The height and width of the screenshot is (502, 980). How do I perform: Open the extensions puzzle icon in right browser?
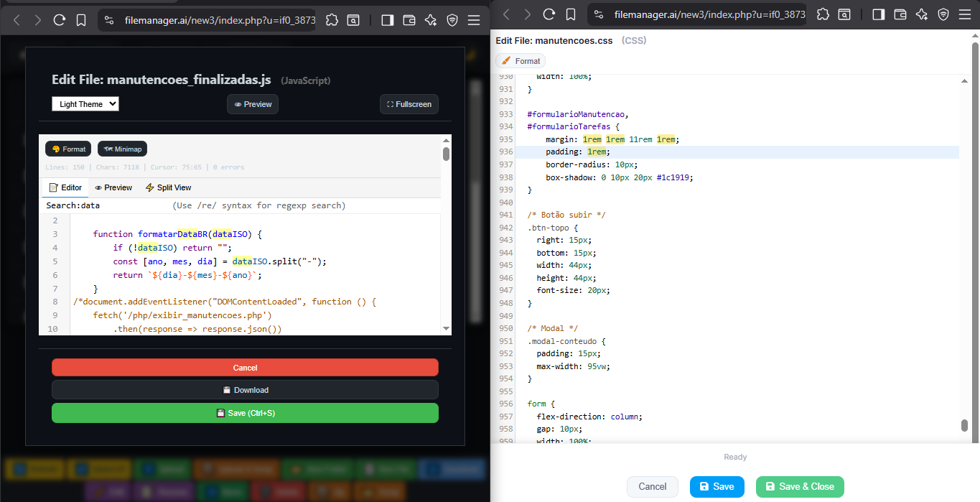pos(823,14)
